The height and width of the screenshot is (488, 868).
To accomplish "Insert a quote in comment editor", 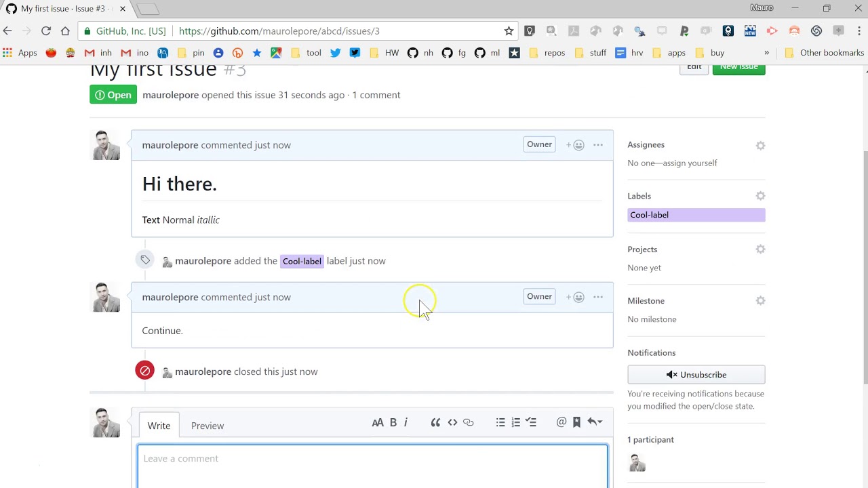I will coord(435,422).
